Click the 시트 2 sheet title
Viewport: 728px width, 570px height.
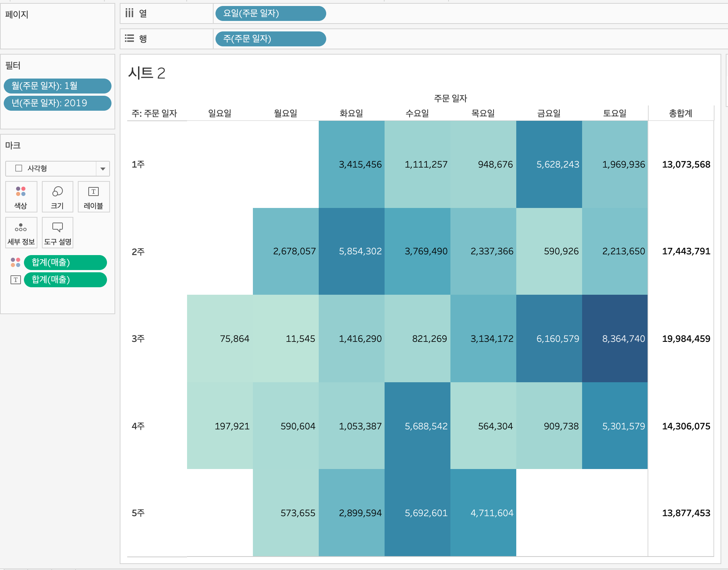click(x=146, y=73)
